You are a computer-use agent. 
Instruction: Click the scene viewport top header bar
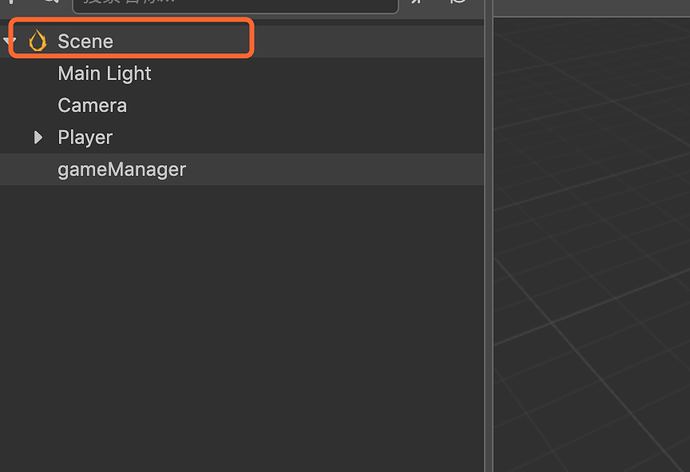click(x=590, y=7)
